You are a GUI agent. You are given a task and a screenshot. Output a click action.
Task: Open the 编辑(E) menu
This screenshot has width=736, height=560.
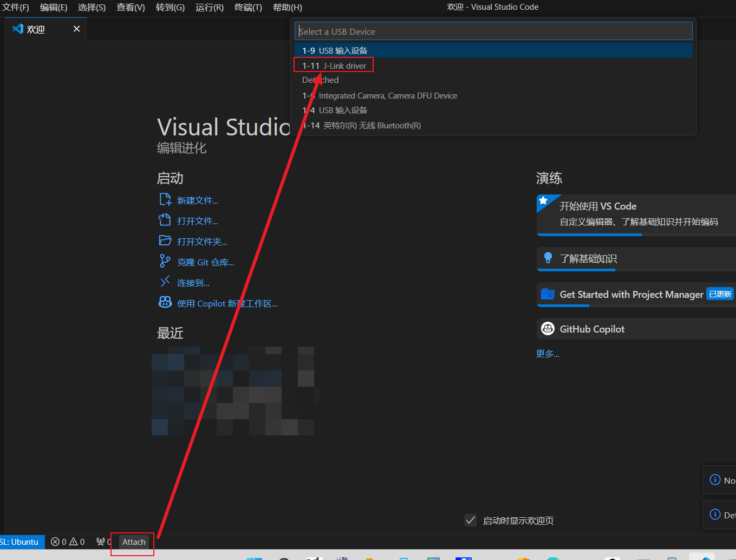point(54,7)
